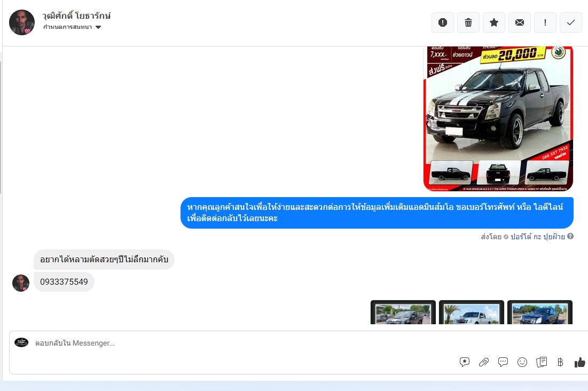Click sender name ปอร์โต้ กะ ปุยฝ้าย
Image resolution: width=588 pixels, height=391 pixels.
537,237
